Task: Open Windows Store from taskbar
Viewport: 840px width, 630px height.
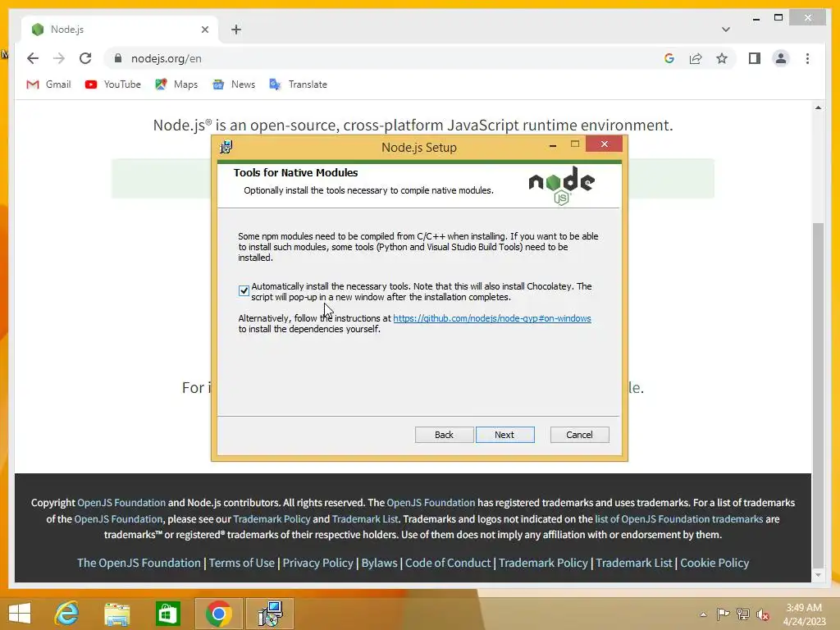Action: coord(167,614)
